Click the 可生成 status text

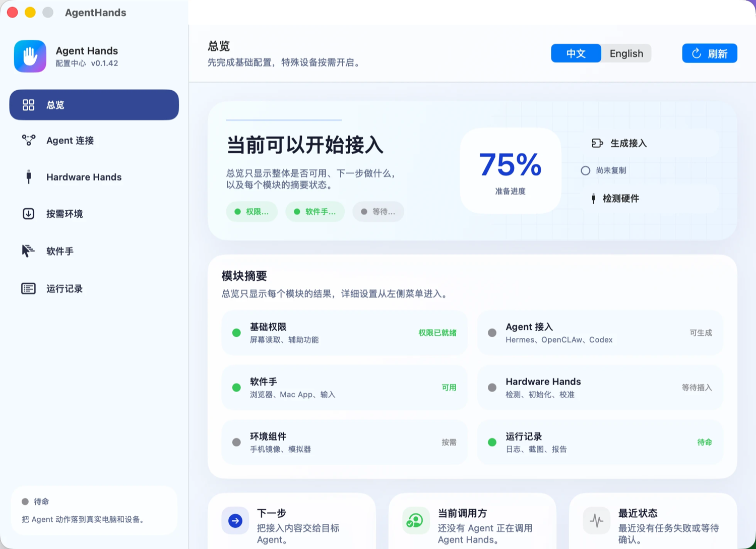[x=701, y=333]
